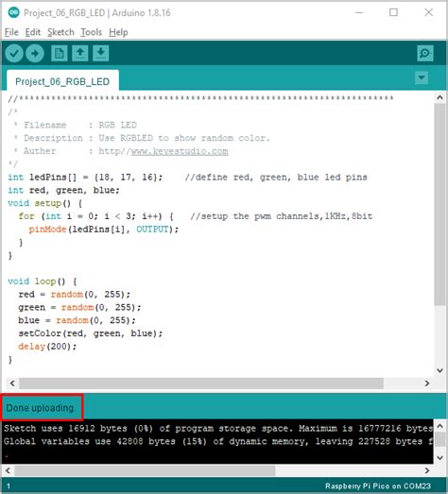Viewport: 448px width, 494px height.
Task: Click the '//define red, green, blue led pins' comment
Action: click(x=276, y=177)
